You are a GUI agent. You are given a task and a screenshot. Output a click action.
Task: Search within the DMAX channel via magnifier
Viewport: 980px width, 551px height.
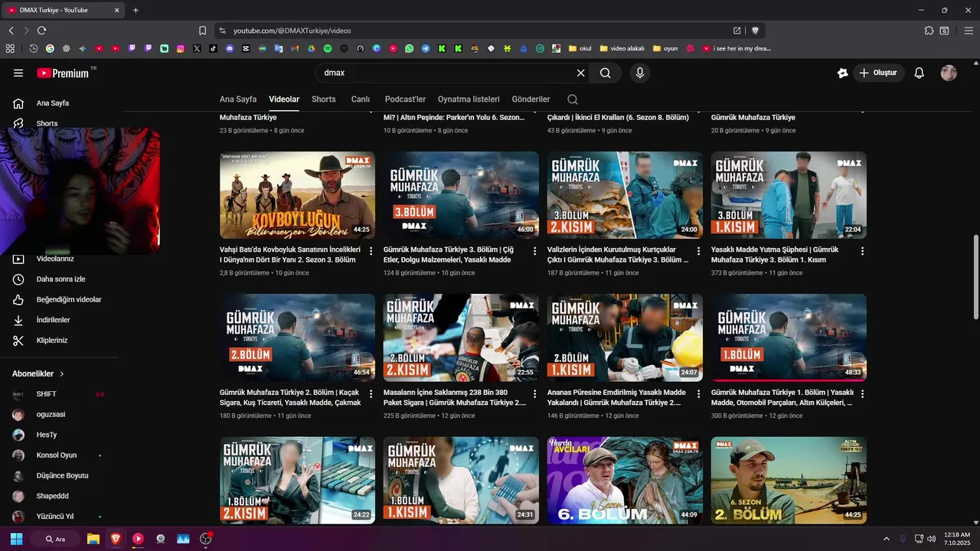(573, 99)
